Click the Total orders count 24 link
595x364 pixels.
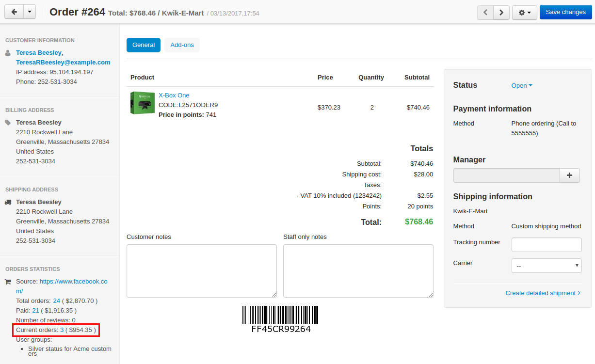pos(57,301)
